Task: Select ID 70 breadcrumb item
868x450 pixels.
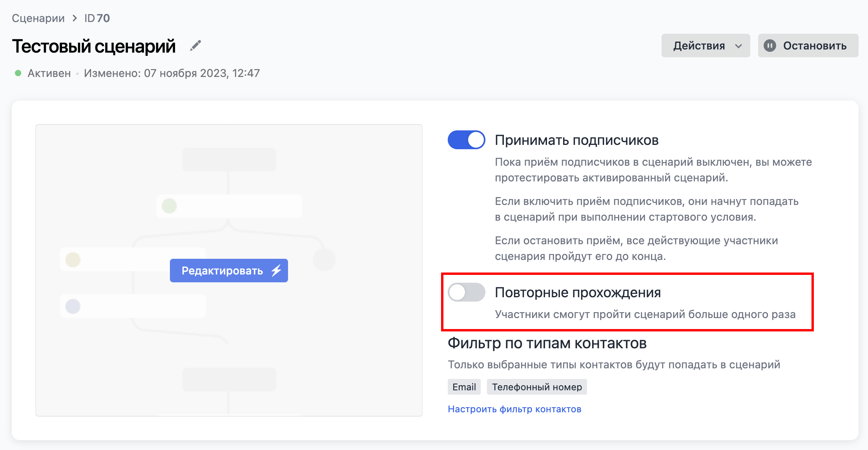Action: tap(97, 18)
